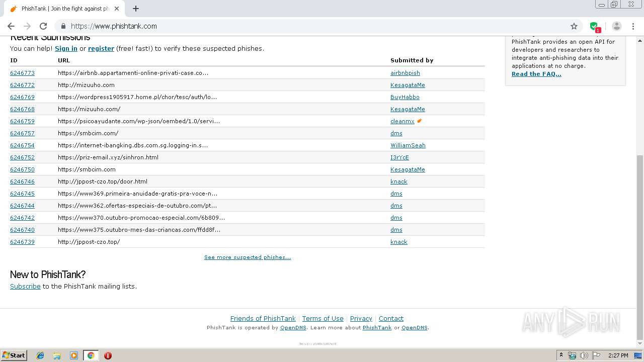Click the orange icon beside cleanmx
644x362 pixels.
419,121
